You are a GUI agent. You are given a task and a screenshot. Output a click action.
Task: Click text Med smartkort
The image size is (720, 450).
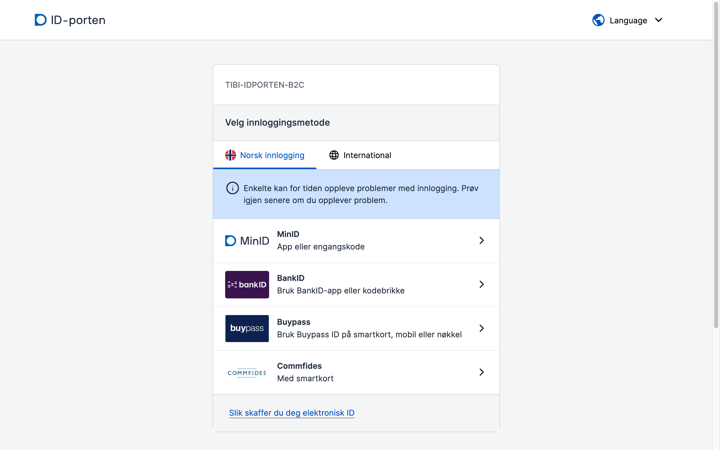(305, 378)
